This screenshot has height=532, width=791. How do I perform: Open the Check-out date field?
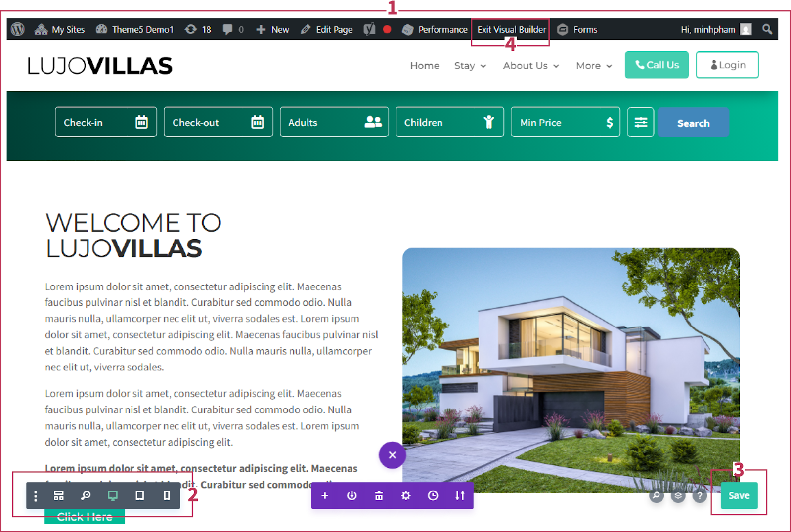[x=218, y=122]
